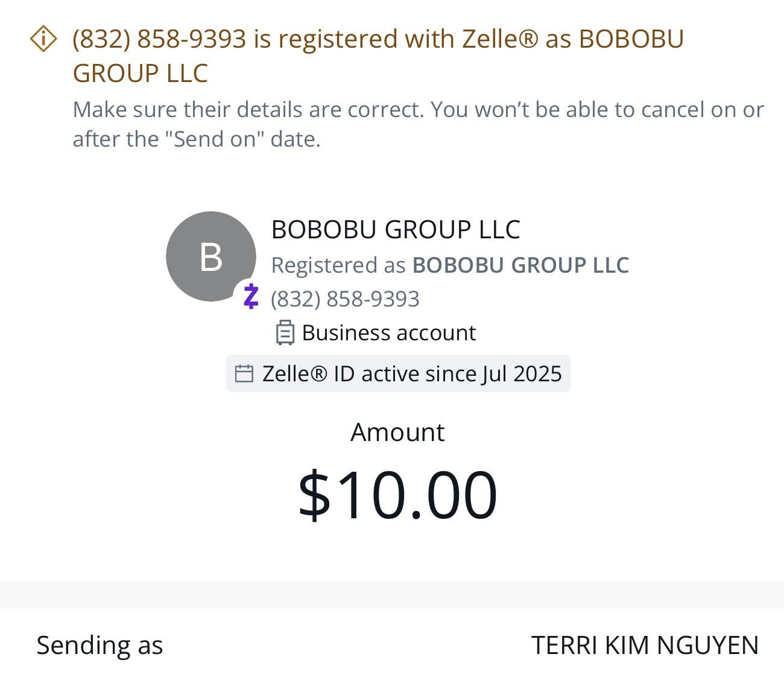Screen dimensions: 784x686
Task: Click the purple Zelle Z badge
Action: tap(251, 296)
